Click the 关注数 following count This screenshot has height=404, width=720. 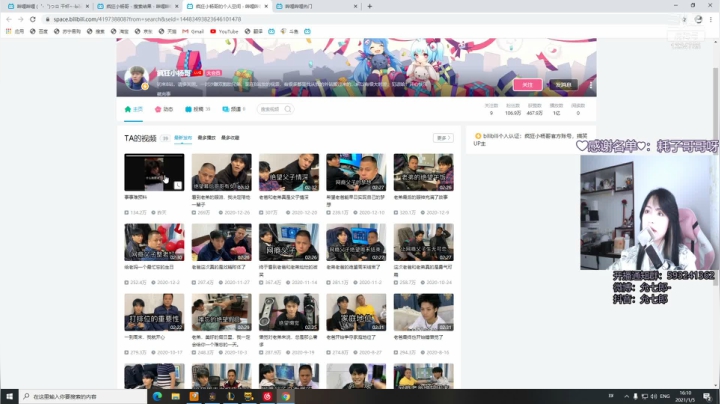click(491, 109)
